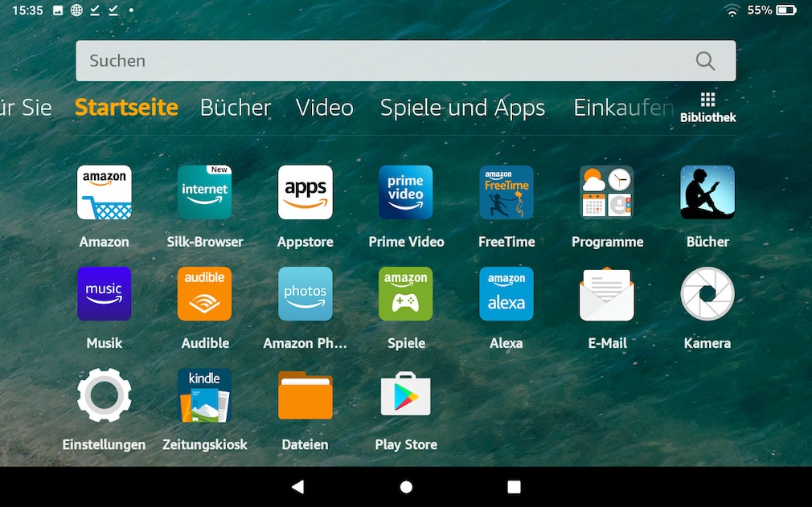
Task: Open the Bücher reading app icon
Action: pyautogui.click(x=707, y=193)
